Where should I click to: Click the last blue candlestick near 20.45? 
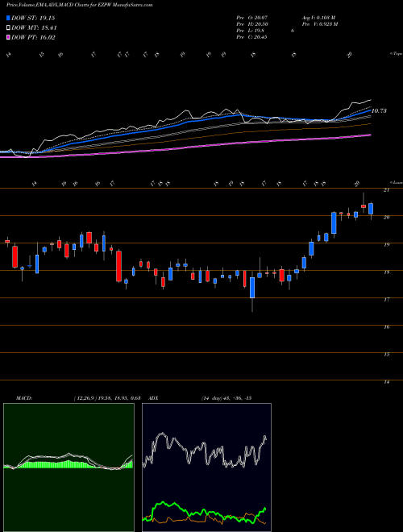[x=371, y=209]
